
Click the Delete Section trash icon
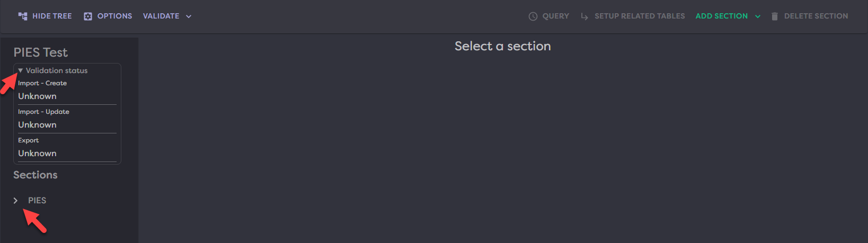[775, 16]
